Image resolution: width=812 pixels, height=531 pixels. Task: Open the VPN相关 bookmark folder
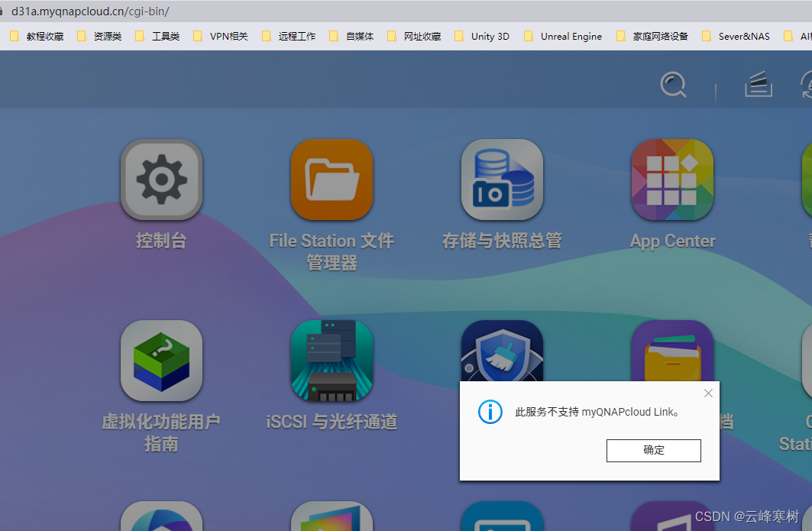[221, 36]
